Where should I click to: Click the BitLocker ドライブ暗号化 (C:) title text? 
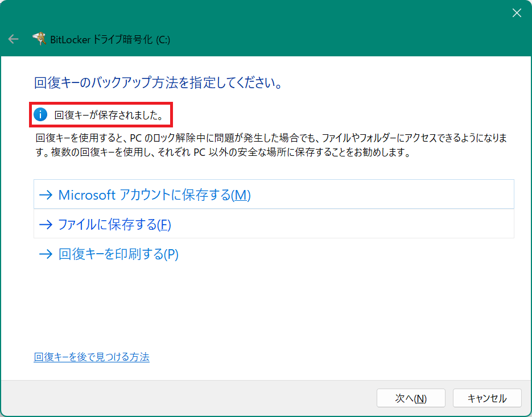pyautogui.click(x=110, y=39)
